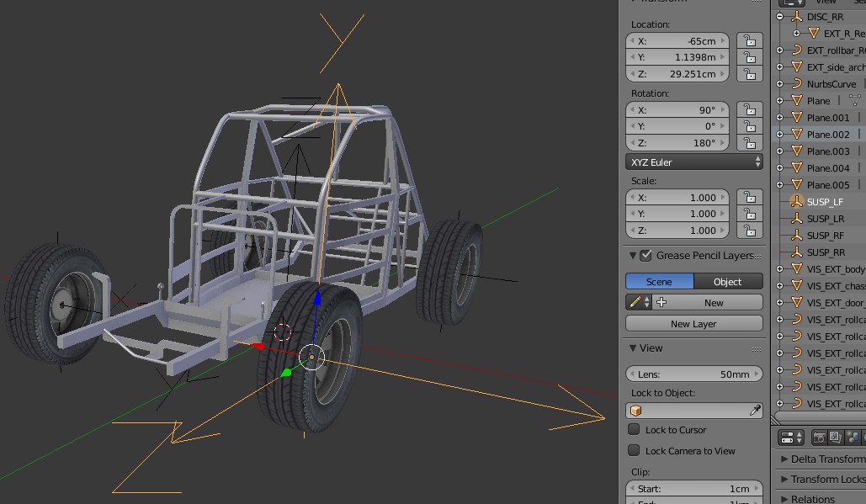The height and width of the screenshot is (504, 866).
Task: Click the SUSP_LR empty icon
Action: coord(796,219)
